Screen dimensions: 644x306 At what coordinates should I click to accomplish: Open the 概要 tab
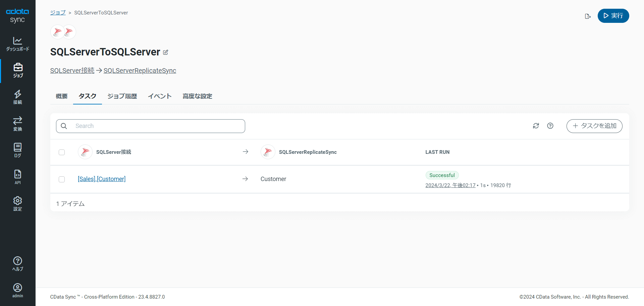62,96
